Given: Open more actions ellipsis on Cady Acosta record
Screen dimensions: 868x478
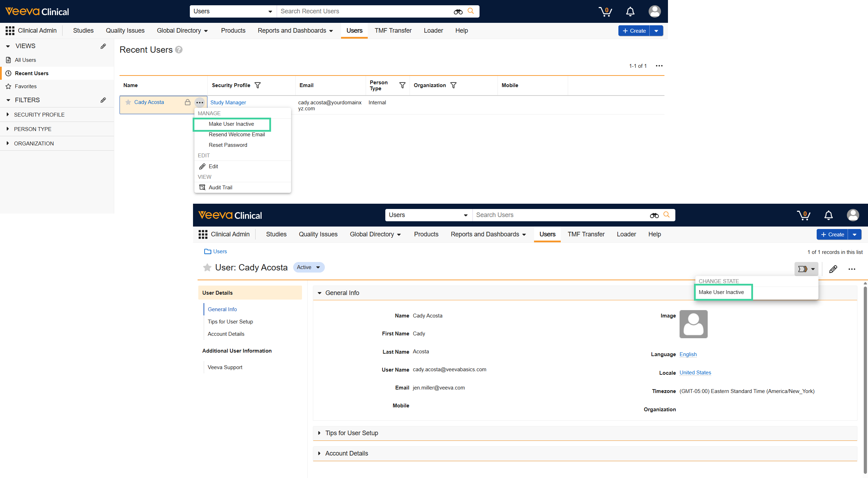Looking at the screenshot, I should point(852,269).
